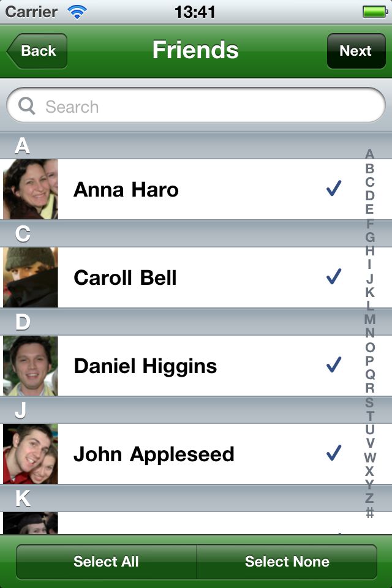The image size is (392, 588).
Task: Toggle John Appleseed's selection checkmark
Action: tap(334, 453)
